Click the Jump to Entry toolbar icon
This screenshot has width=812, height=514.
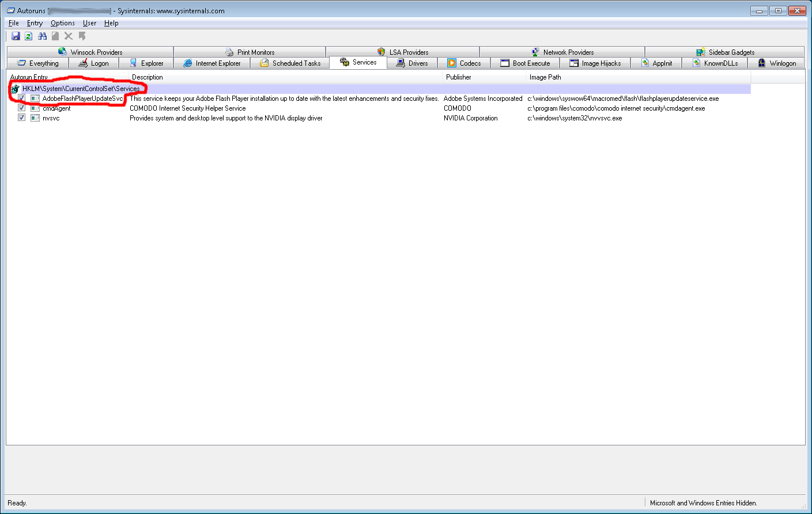pos(82,36)
